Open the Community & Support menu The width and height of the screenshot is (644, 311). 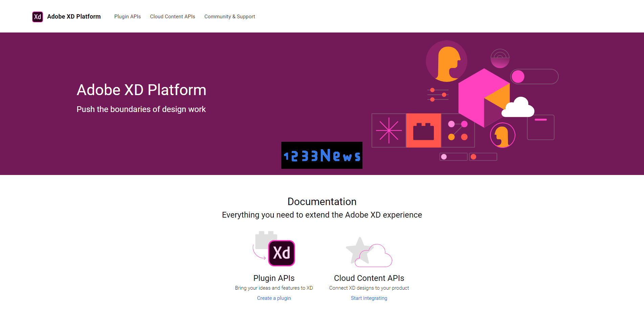pos(230,17)
